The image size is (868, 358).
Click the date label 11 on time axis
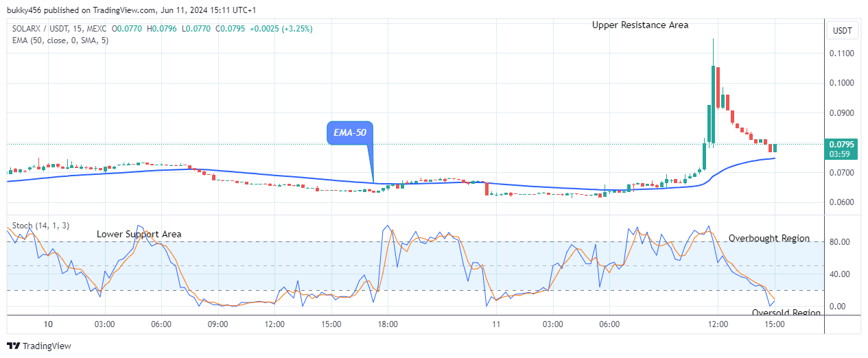pos(495,324)
